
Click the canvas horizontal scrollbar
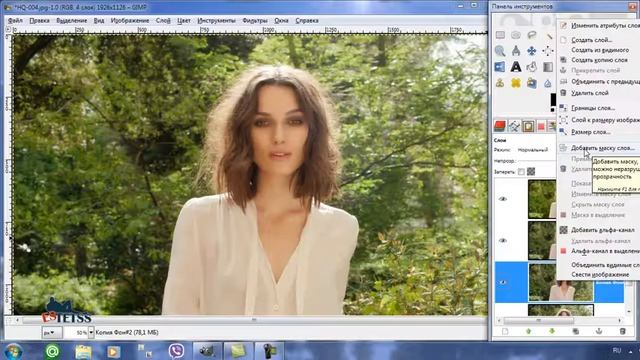click(253, 320)
